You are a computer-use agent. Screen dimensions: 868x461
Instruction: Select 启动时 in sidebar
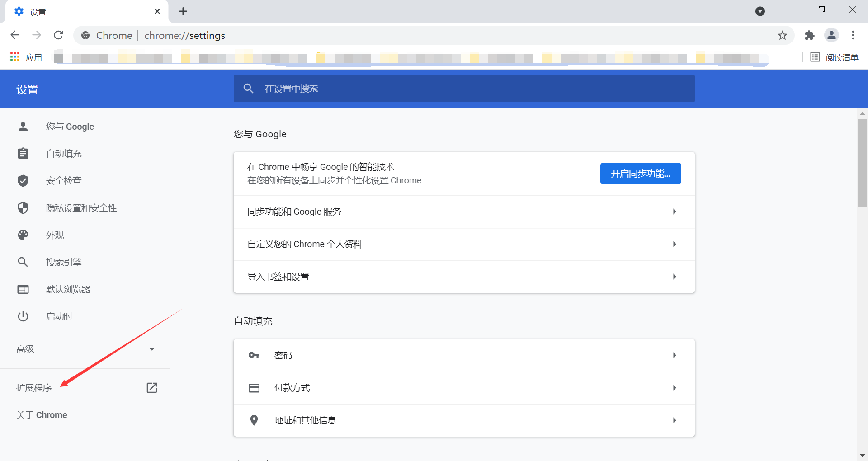tap(59, 316)
